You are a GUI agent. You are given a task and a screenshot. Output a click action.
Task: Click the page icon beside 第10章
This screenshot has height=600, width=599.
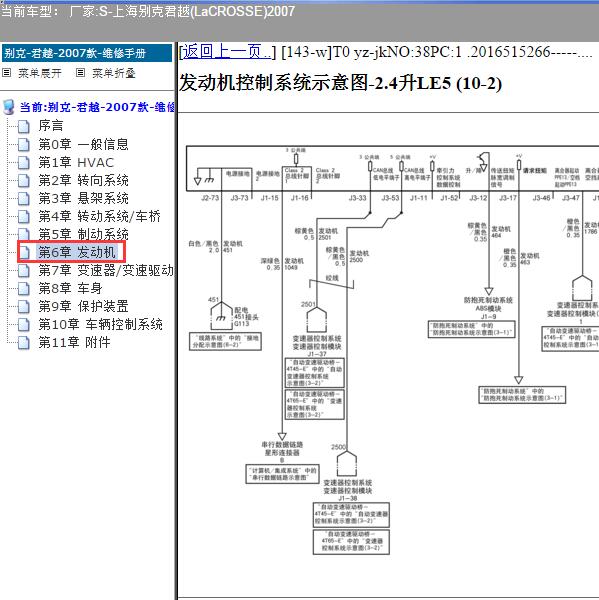[24, 325]
